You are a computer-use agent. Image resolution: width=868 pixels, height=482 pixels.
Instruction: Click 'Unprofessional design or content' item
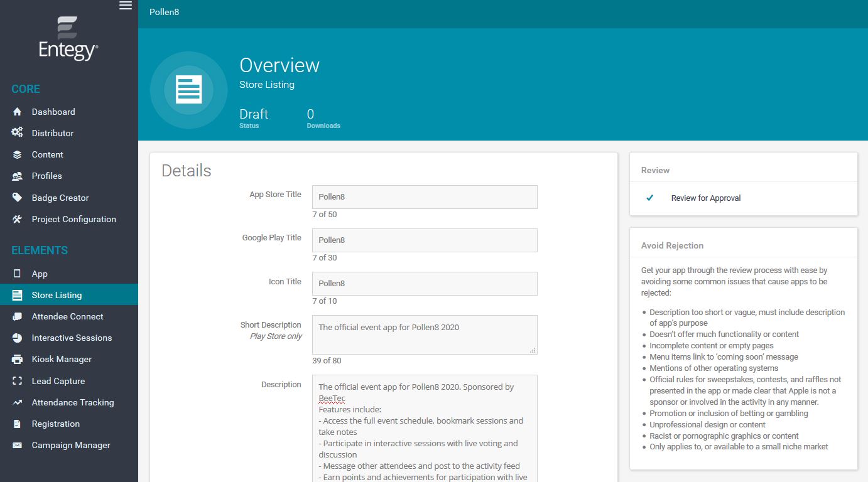click(x=707, y=425)
